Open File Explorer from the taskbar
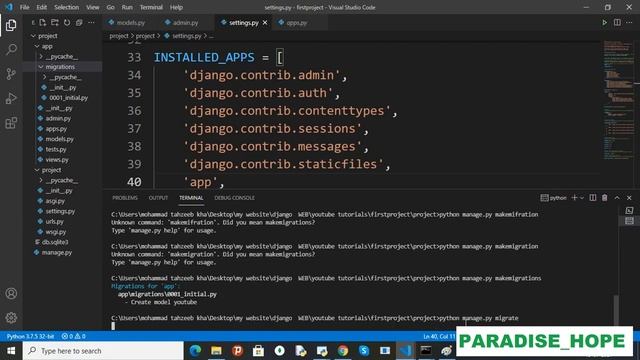 (216, 351)
